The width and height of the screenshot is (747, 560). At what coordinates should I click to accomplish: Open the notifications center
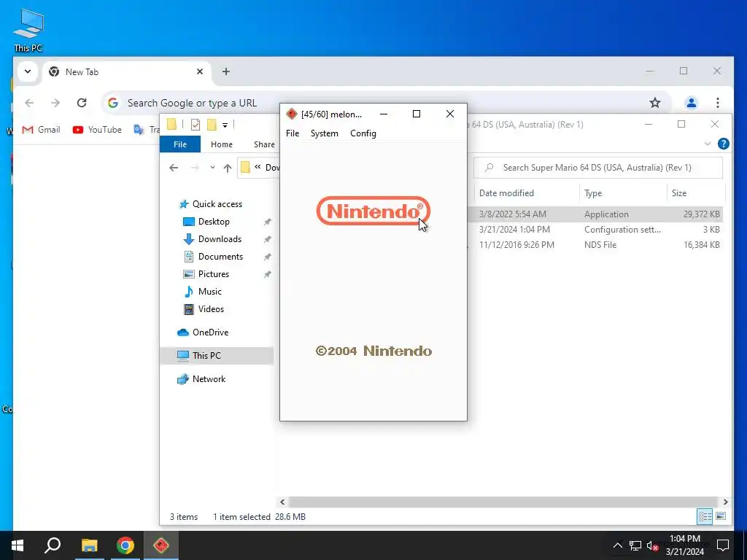(x=723, y=545)
